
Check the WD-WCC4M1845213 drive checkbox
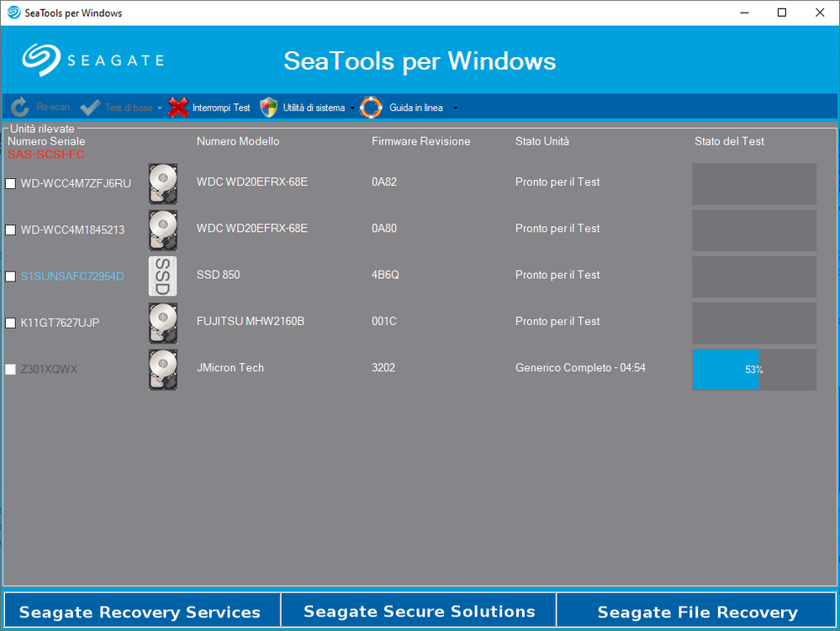pos(10,230)
